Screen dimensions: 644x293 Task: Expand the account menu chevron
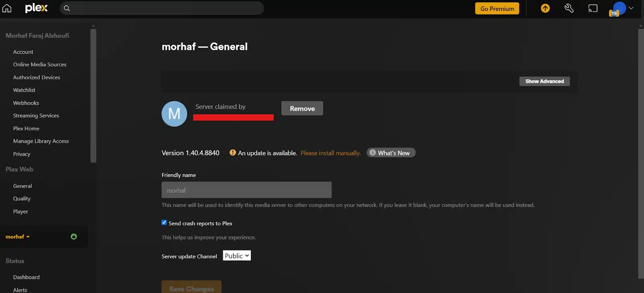631,8
